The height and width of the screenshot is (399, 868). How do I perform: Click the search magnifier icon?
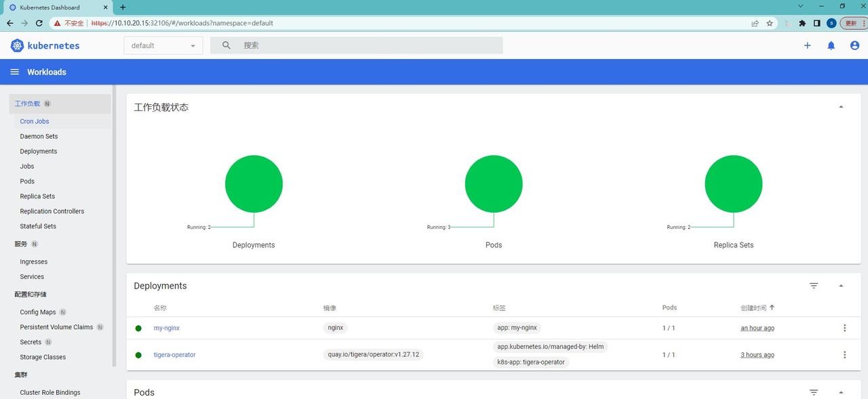coord(226,45)
